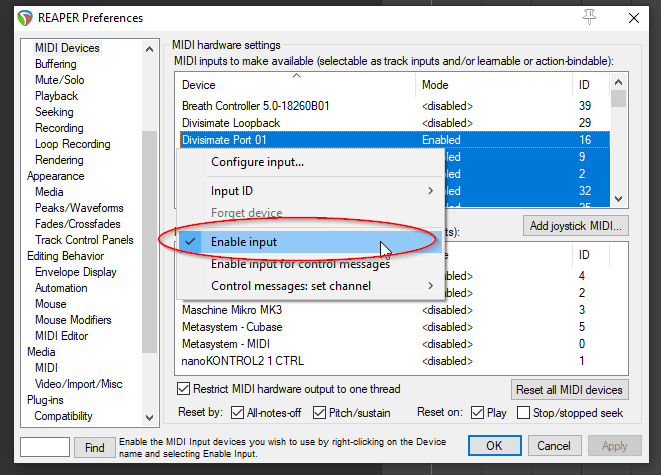Screen dimensions: 661x475
Task: Open the Recording preferences page
Action: [59, 128]
